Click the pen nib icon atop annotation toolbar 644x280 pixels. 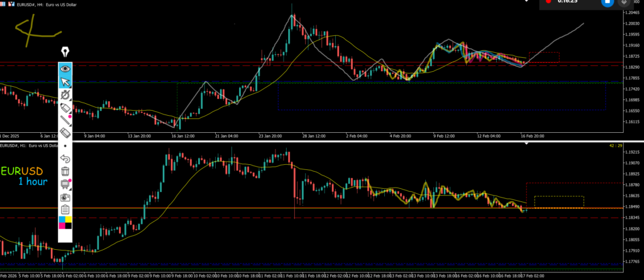[65, 51]
